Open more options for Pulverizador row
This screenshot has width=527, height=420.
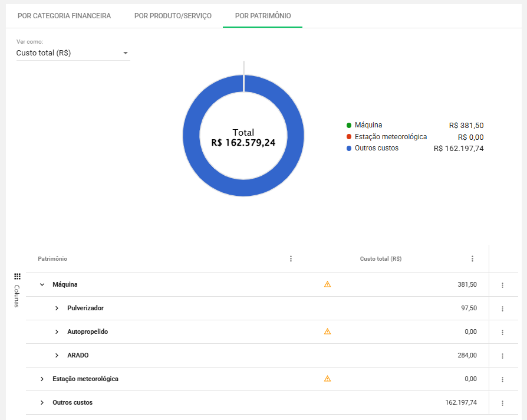[x=502, y=309]
